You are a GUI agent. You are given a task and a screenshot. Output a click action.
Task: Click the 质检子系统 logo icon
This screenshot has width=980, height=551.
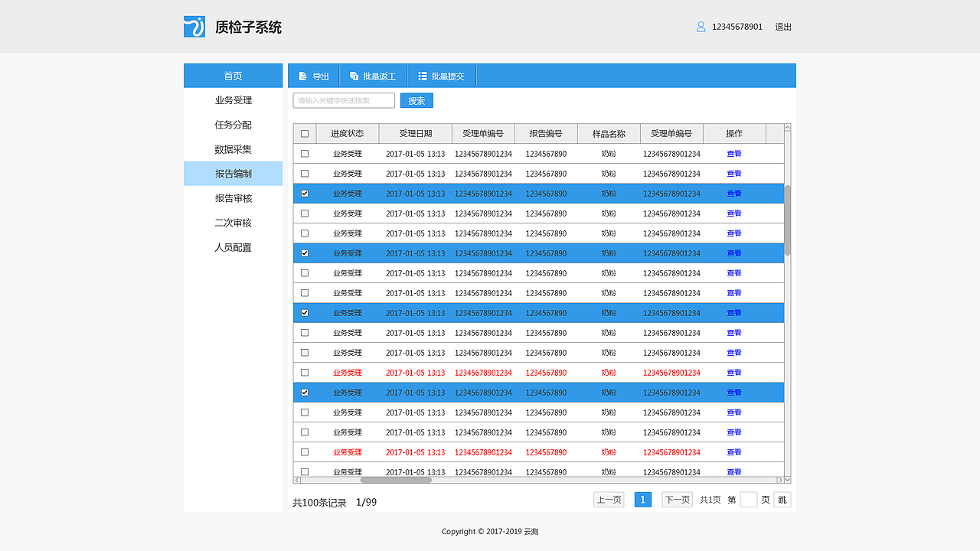click(194, 26)
